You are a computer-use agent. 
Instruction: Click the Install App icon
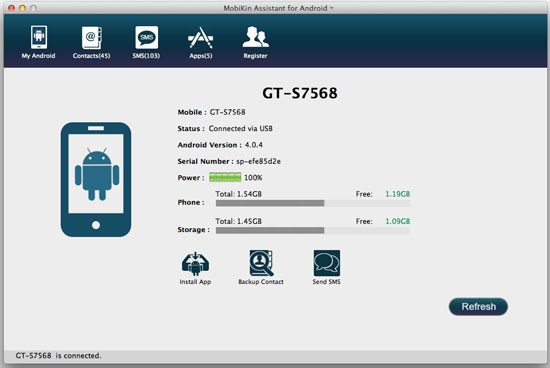click(x=195, y=263)
